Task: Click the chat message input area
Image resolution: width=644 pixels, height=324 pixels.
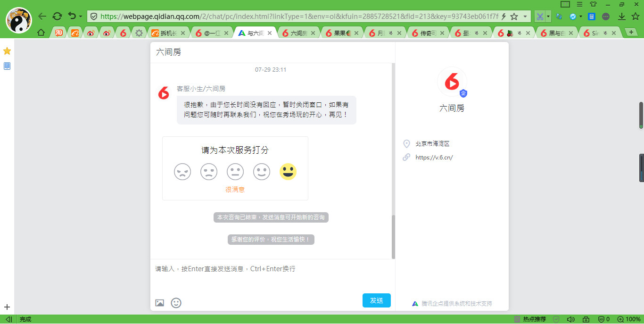Action: (x=272, y=276)
